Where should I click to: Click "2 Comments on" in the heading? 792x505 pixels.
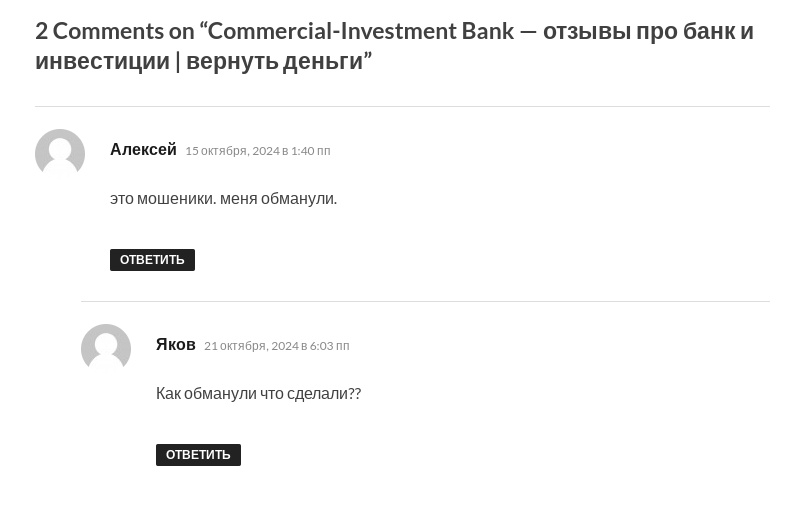coord(115,30)
